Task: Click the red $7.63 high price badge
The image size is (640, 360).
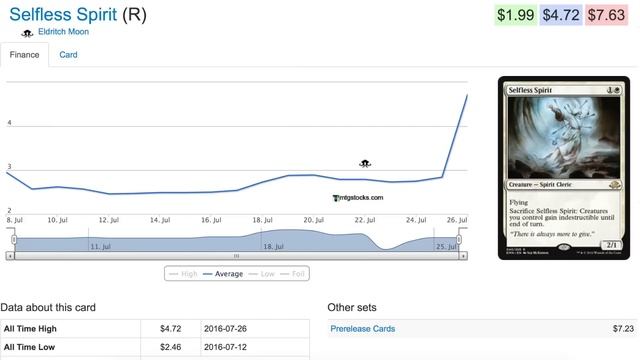Action: (x=606, y=15)
